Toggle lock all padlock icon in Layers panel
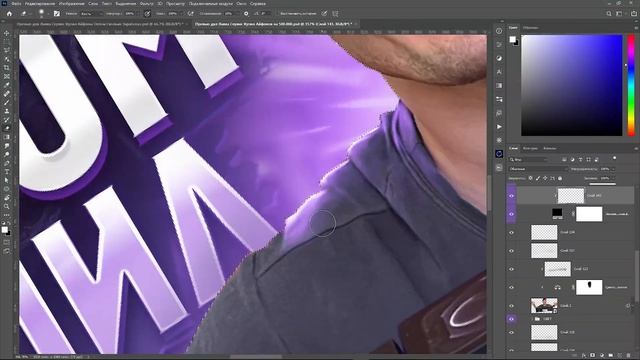The width and height of the screenshot is (640, 360). [560, 178]
